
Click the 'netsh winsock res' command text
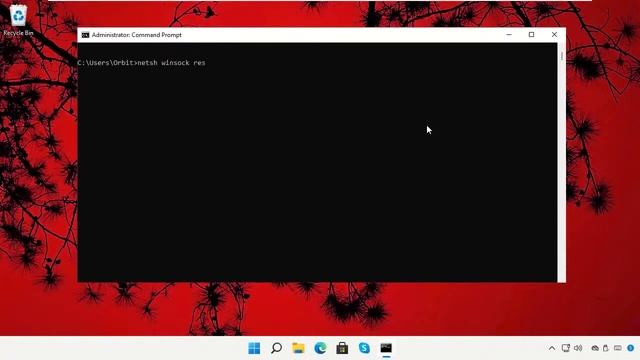(171, 63)
